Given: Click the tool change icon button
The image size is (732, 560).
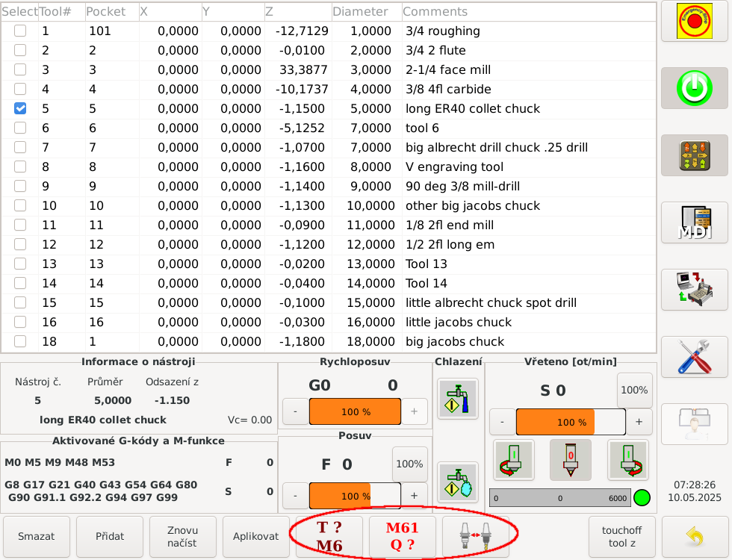Looking at the screenshot, I should click(476, 537).
